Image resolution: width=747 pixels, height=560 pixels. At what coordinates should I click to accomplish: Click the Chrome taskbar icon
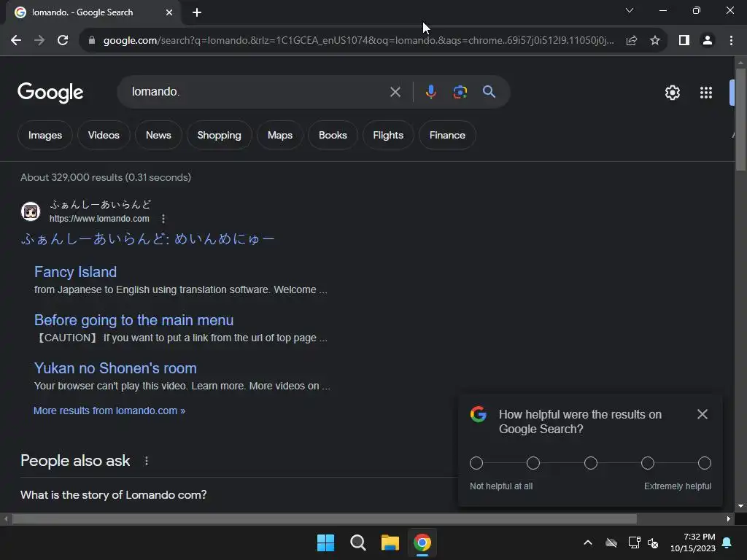click(x=422, y=542)
